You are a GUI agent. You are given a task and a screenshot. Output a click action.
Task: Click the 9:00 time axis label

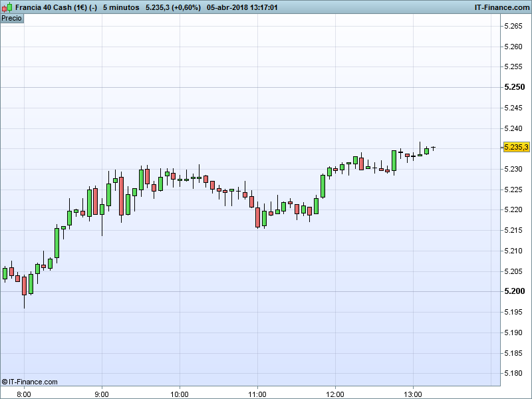click(x=102, y=394)
